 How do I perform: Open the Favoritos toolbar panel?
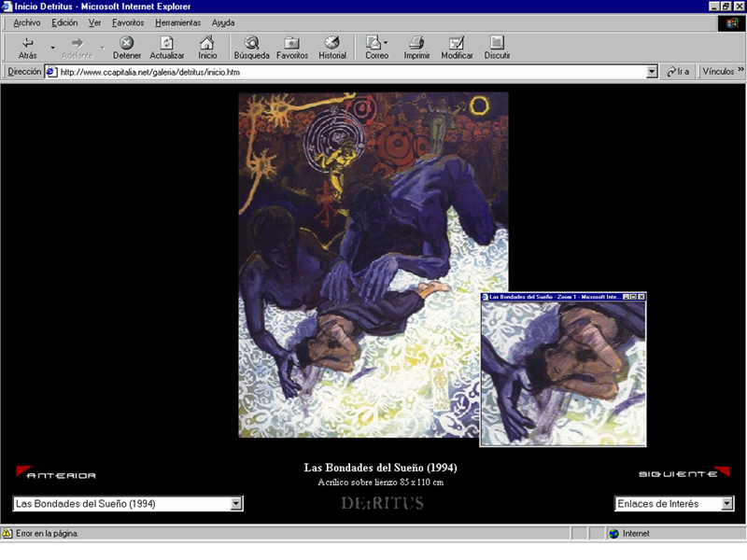point(292,49)
